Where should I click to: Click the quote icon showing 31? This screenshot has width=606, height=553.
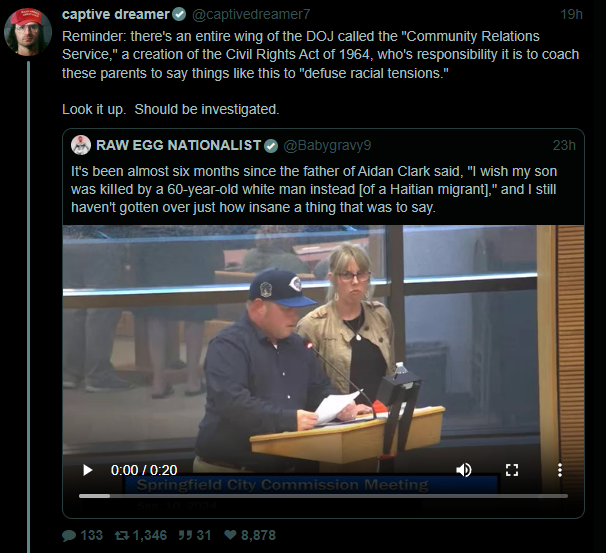tap(185, 535)
